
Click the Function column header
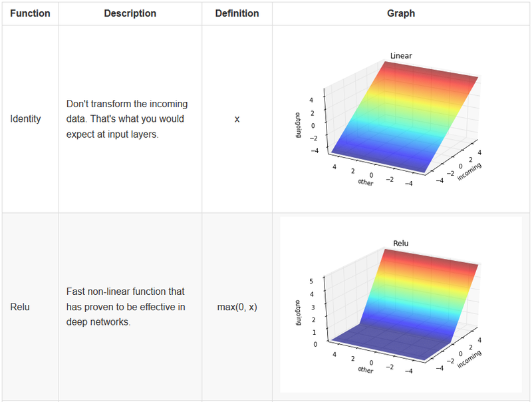(x=30, y=13)
